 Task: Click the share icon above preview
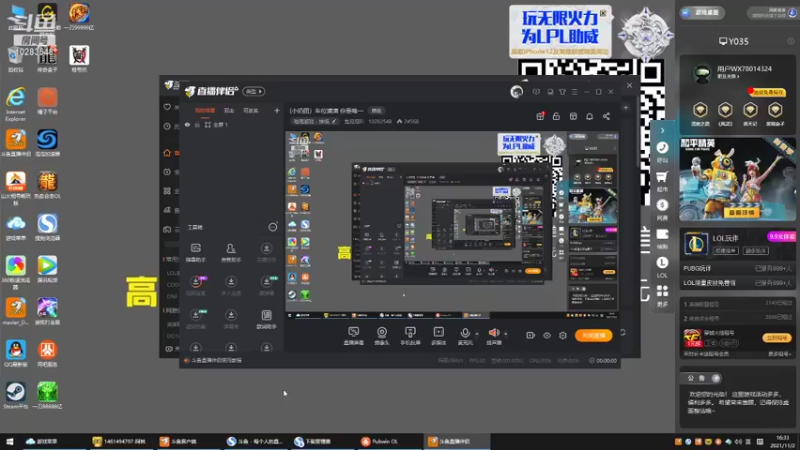tap(606, 116)
